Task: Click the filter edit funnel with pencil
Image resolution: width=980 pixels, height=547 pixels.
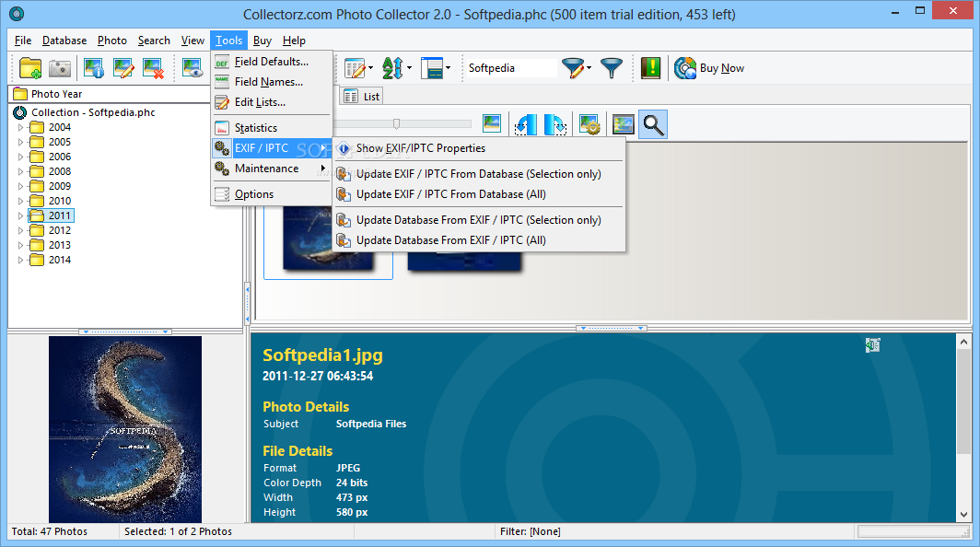Action: click(x=573, y=68)
